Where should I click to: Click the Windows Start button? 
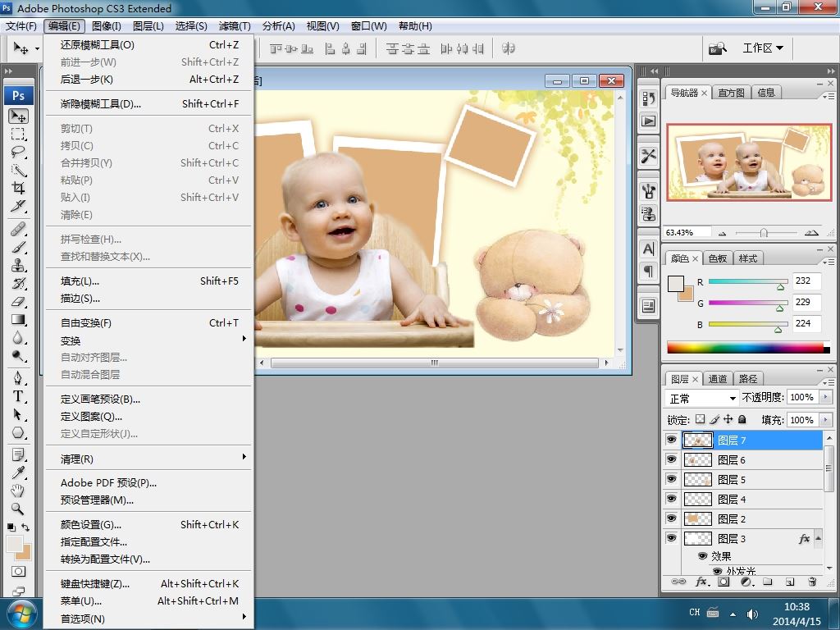[x=21, y=614]
